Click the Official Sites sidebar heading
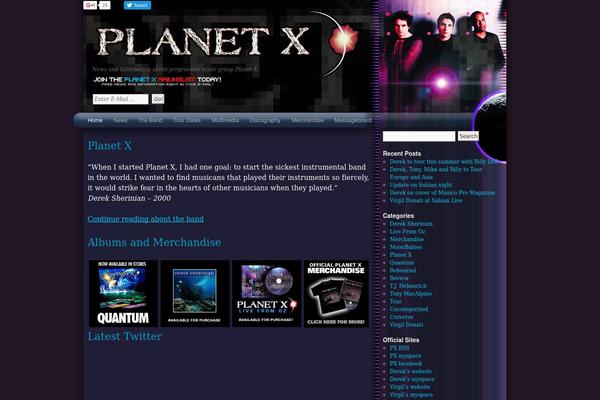Image resolution: width=600 pixels, height=400 pixels. (x=401, y=340)
